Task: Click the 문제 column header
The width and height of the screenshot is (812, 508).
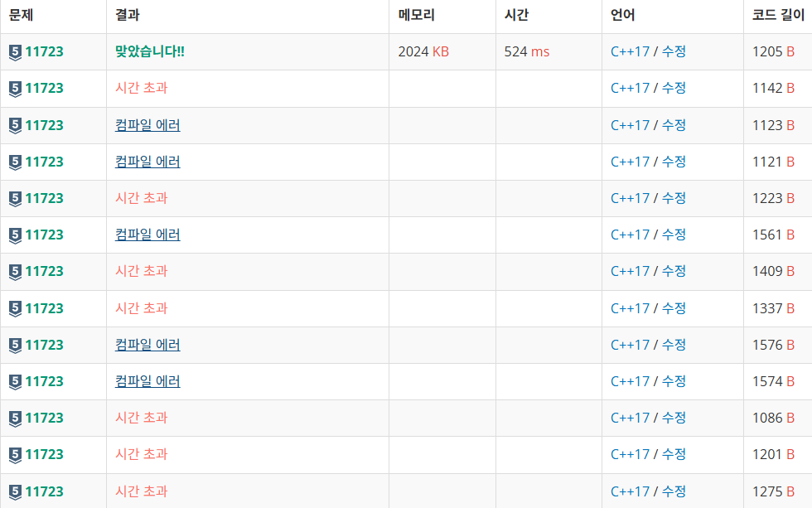Action: 22,15
